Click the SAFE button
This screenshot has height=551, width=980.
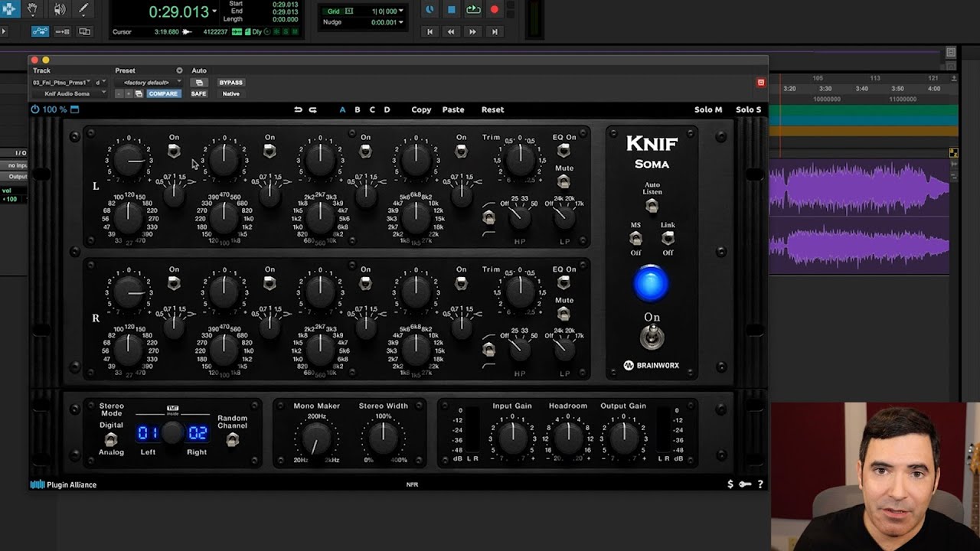[198, 93]
